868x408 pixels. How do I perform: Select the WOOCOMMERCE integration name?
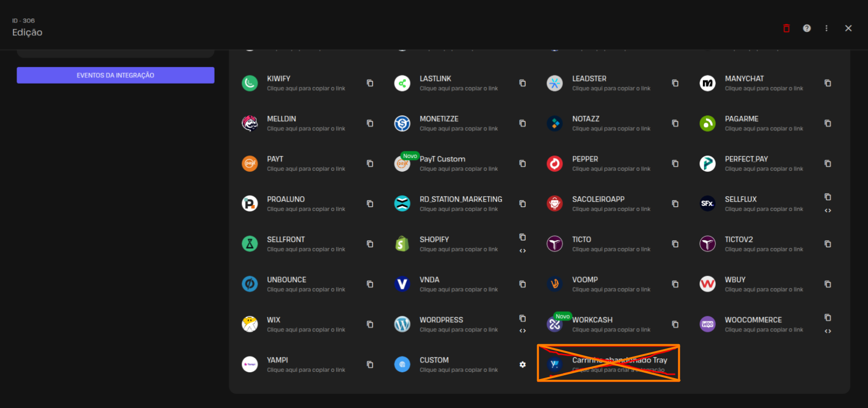point(753,320)
